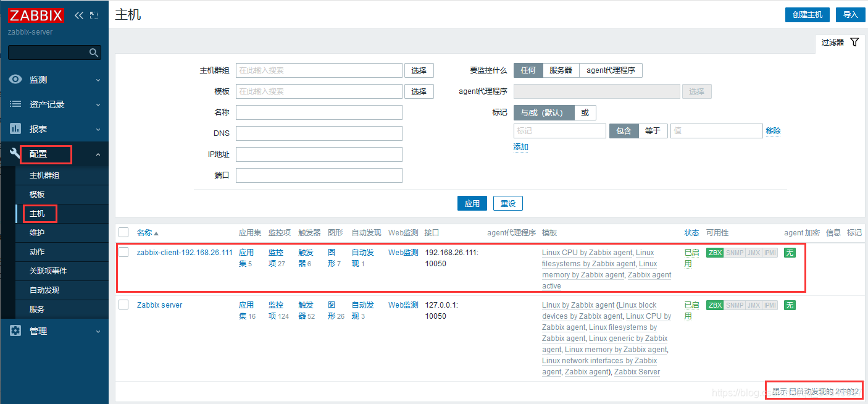Click 应用 to apply filter
This screenshot has width=868, height=404.
[x=472, y=203]
